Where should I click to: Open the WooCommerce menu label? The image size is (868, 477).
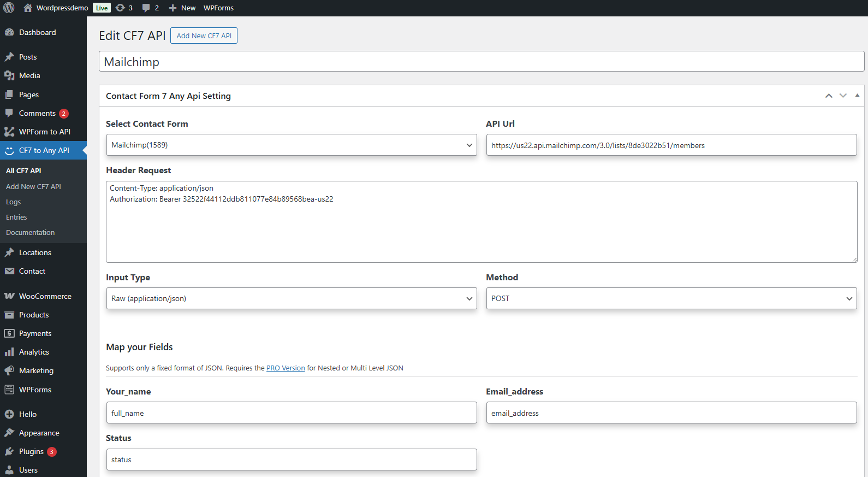[45, 296]
